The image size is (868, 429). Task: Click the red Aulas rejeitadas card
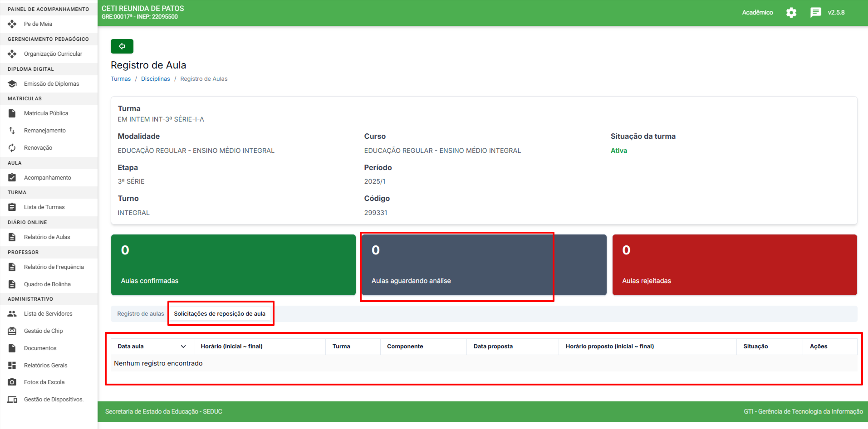pos(734,265)
